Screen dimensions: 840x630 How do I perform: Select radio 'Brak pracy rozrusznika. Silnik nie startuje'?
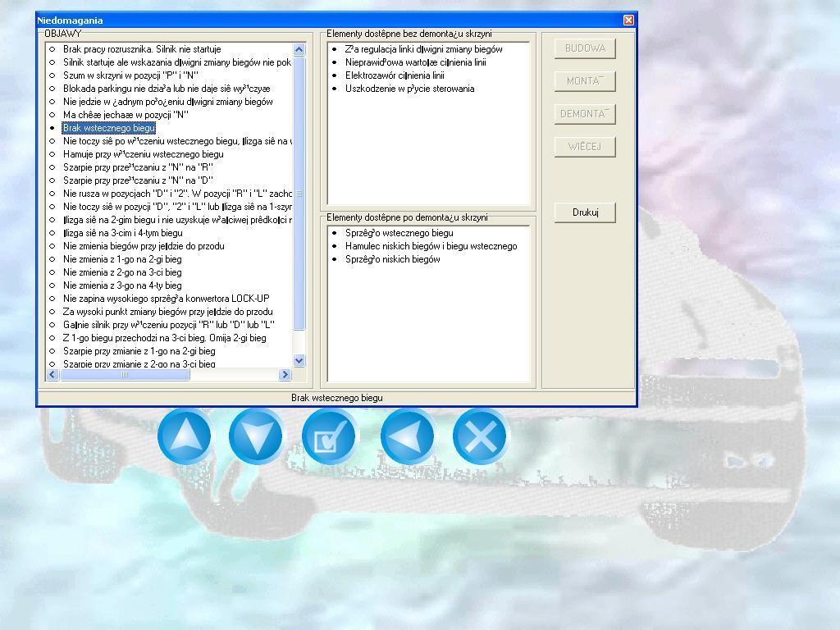click(53, 49)
